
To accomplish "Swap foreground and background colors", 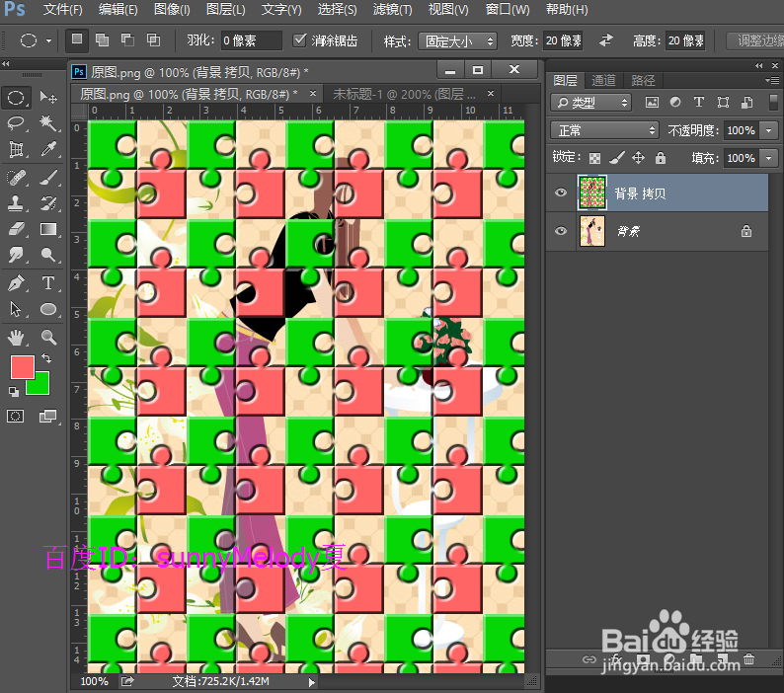I will [x=46, y=358].
